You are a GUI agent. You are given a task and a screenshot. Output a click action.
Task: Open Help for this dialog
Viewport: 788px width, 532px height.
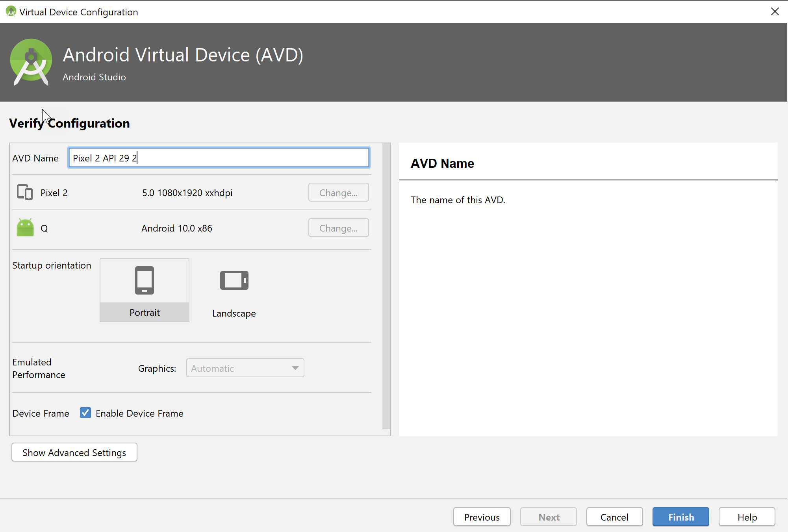tap(747, 517)
